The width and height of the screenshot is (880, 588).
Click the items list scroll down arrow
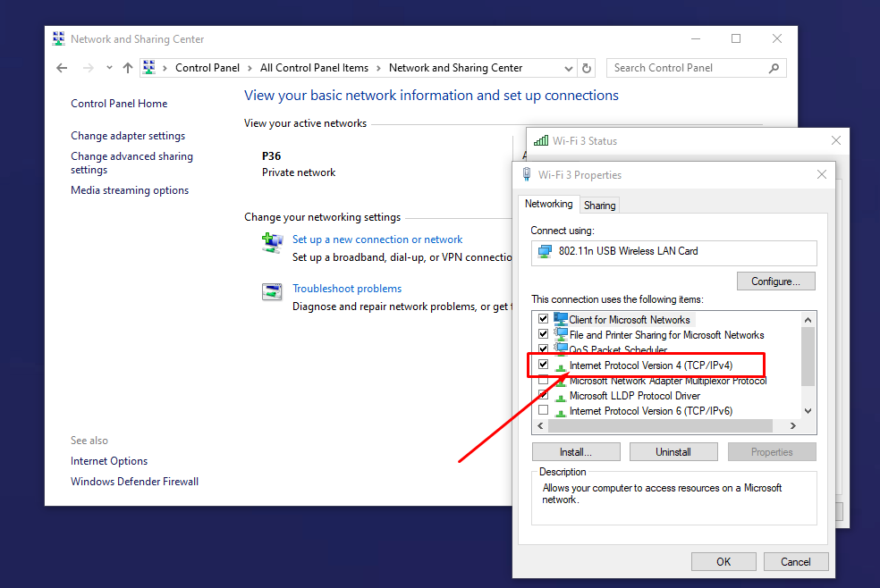click(808, 411)
